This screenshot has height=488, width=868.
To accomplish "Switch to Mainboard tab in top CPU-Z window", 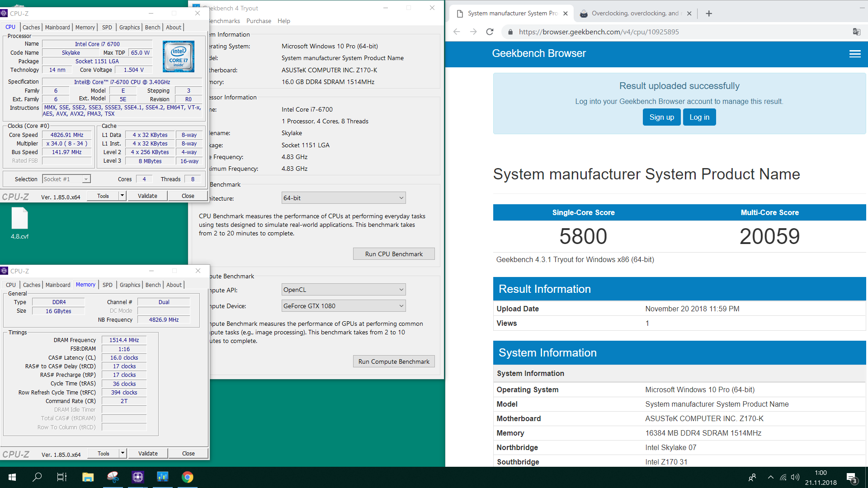I will coord(57,27).
